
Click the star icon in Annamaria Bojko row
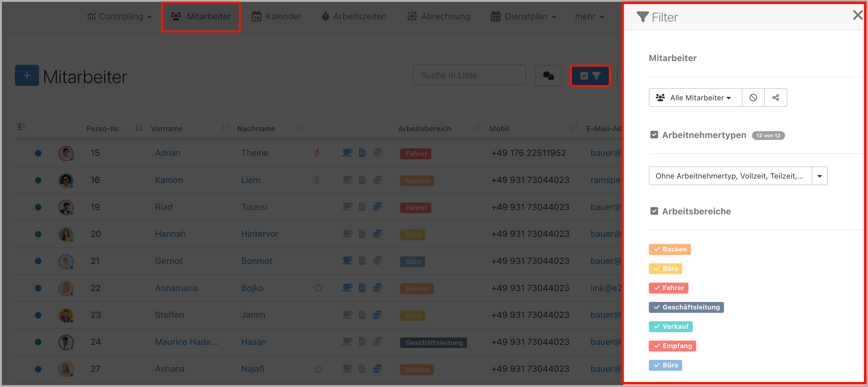[x=318, y=288]
